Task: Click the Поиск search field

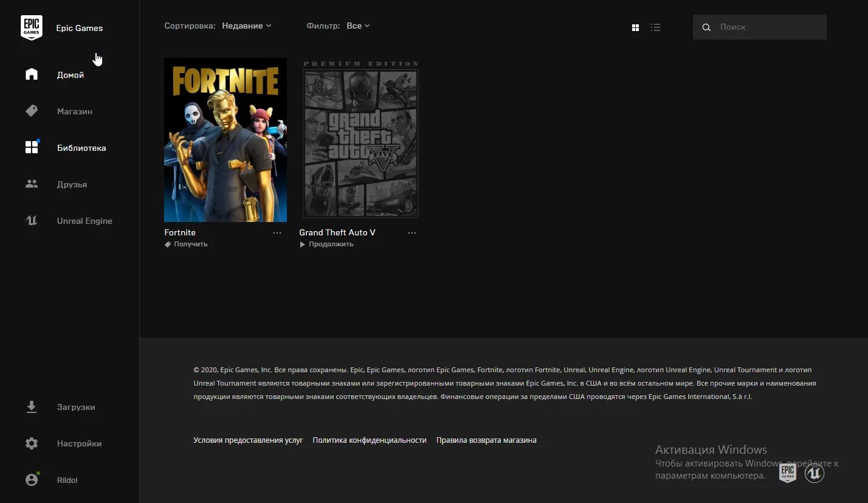Action: coord(760,27)
